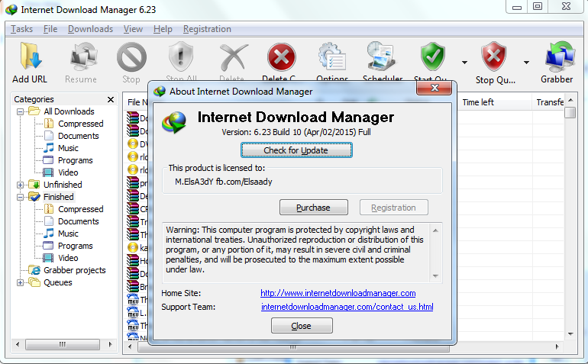Click the warning text scroll down arrow

click(x=435, y=276)
